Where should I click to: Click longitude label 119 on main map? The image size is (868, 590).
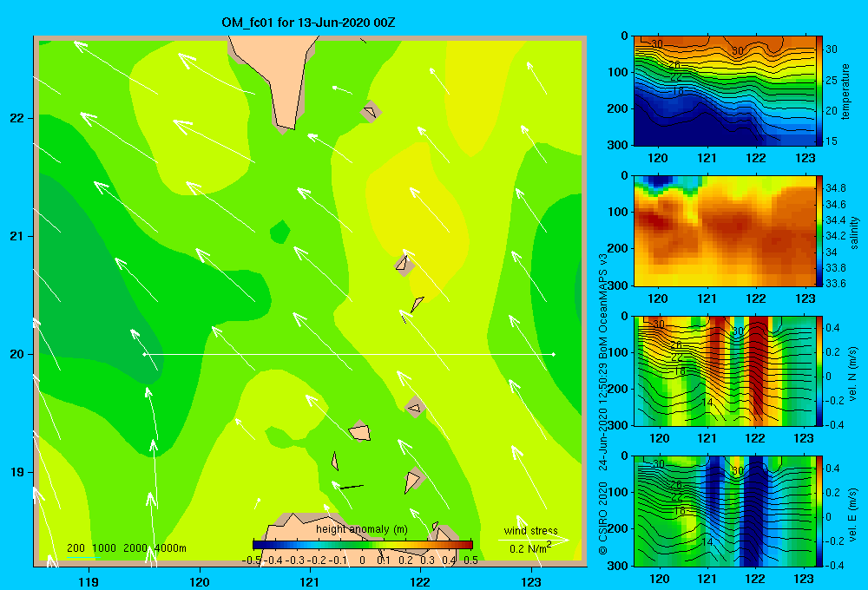(89, 581)
